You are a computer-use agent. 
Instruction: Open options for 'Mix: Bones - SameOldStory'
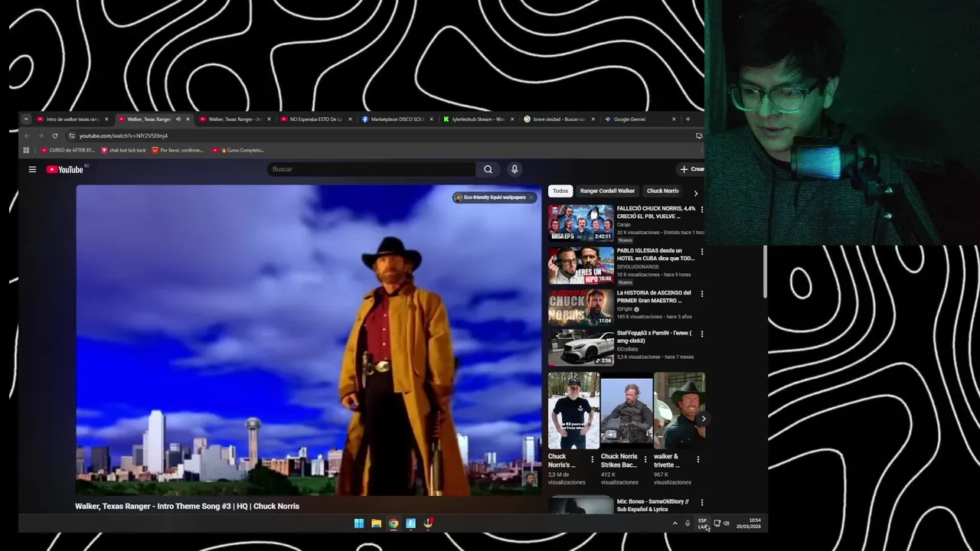701,503
